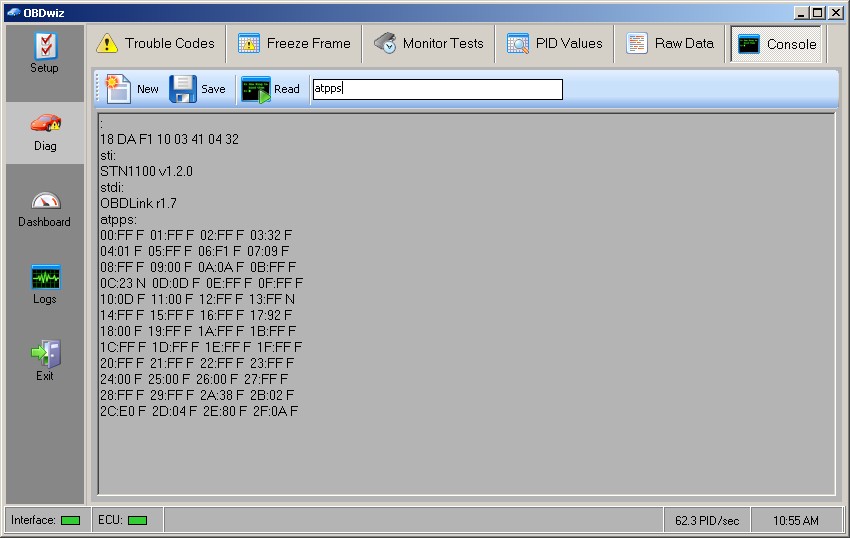
Task: Click the Read console button
Action: coord(270,89)
